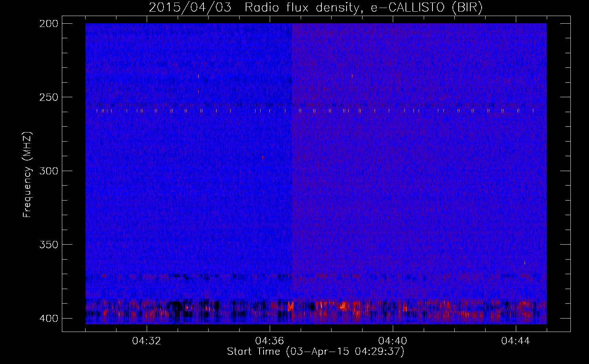
Task: Click the 350 frequency tick label
Action: 48,245
